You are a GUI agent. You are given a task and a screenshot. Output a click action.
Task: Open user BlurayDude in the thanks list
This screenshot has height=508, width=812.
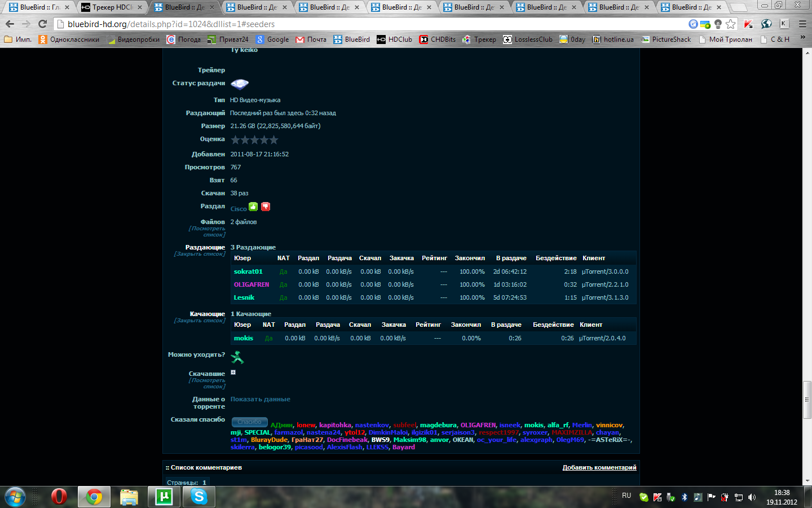[269, 440]
